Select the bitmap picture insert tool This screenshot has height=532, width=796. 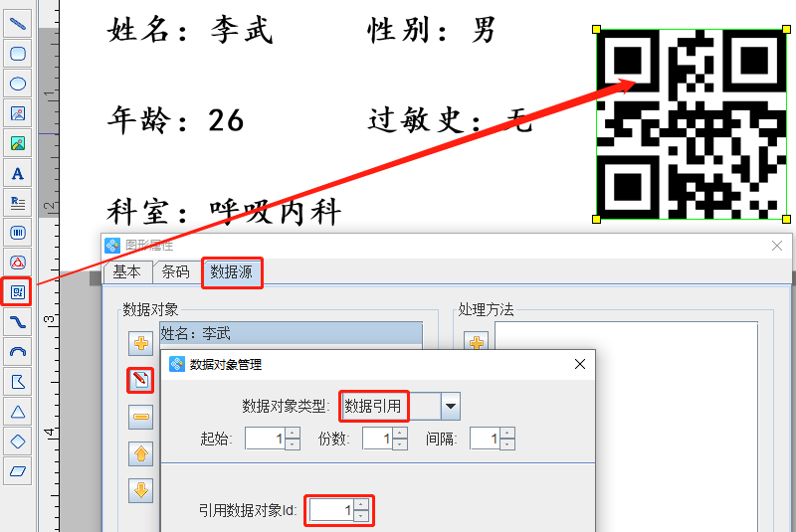[x=18, y=143]
